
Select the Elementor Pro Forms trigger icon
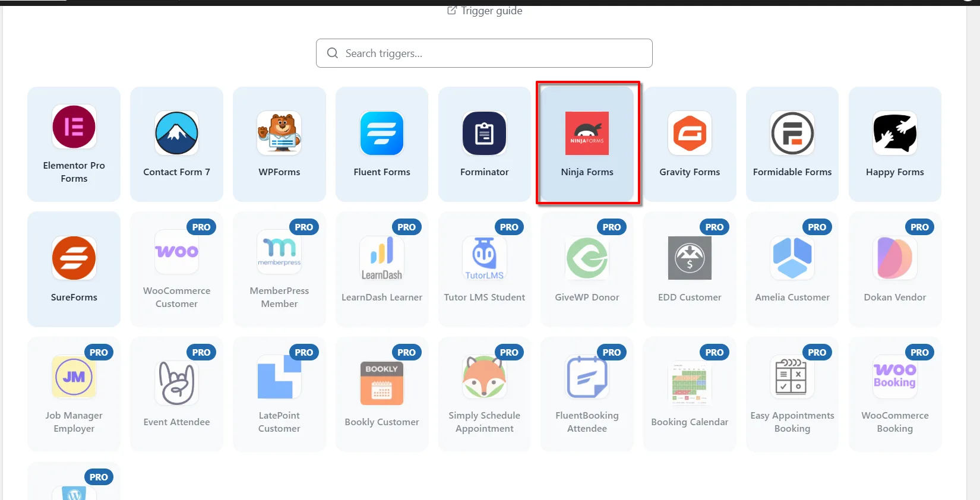74,126
